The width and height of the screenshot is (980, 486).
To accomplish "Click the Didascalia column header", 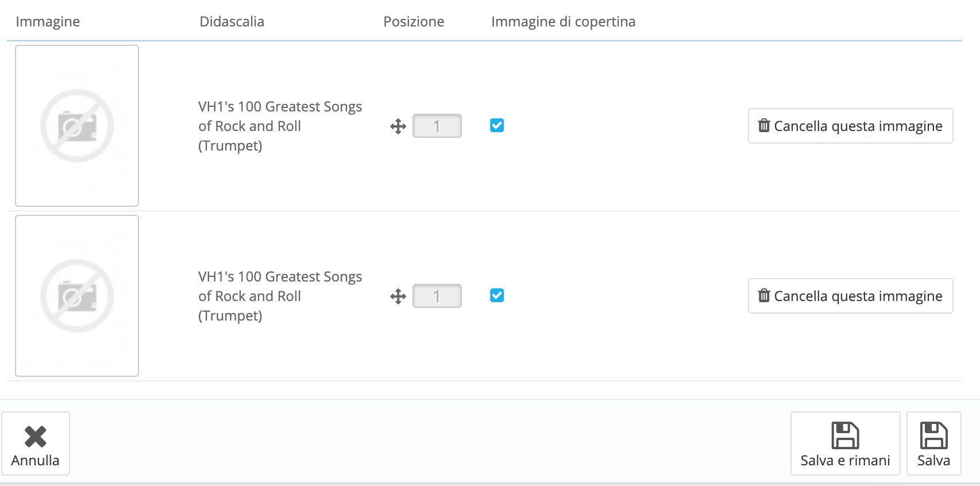I will [x=232, y=22].
